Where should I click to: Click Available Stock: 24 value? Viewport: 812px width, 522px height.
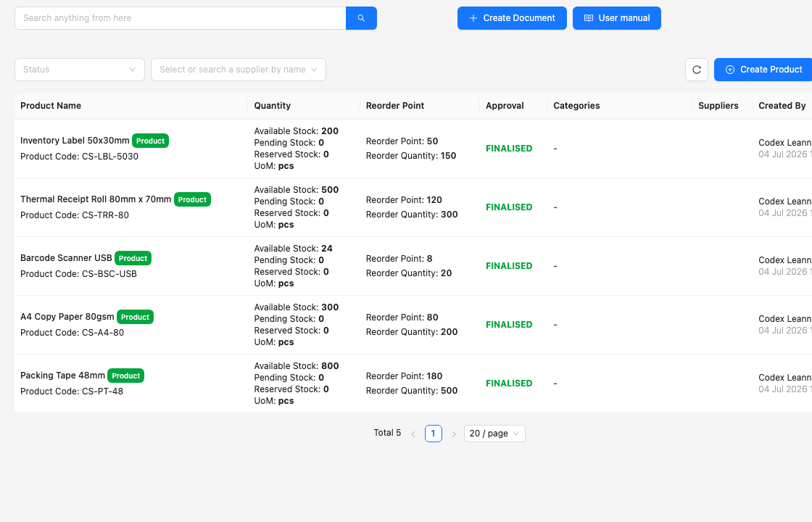[293, 249]
